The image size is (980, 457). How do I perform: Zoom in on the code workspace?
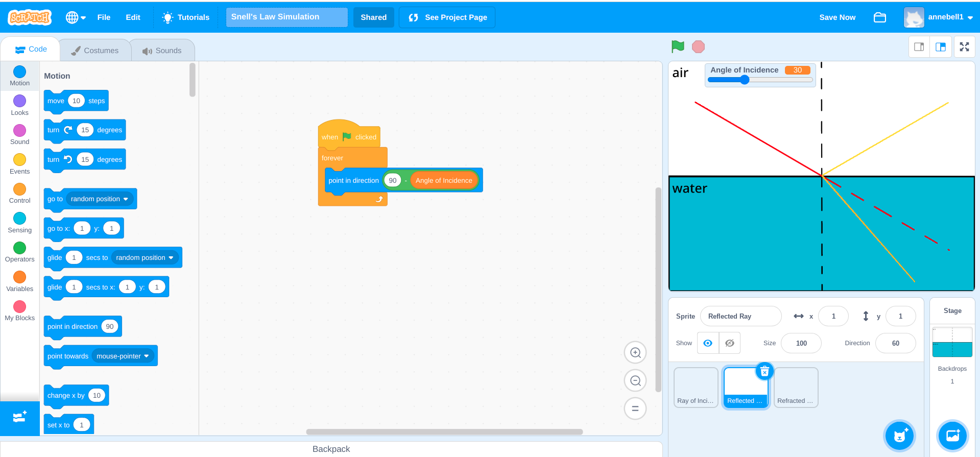(635, 353)
